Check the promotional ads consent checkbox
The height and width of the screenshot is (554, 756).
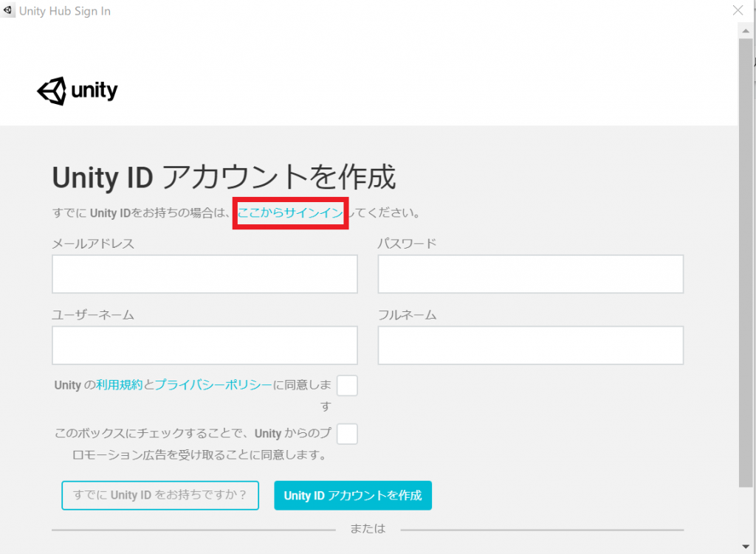tap(347, 434)
